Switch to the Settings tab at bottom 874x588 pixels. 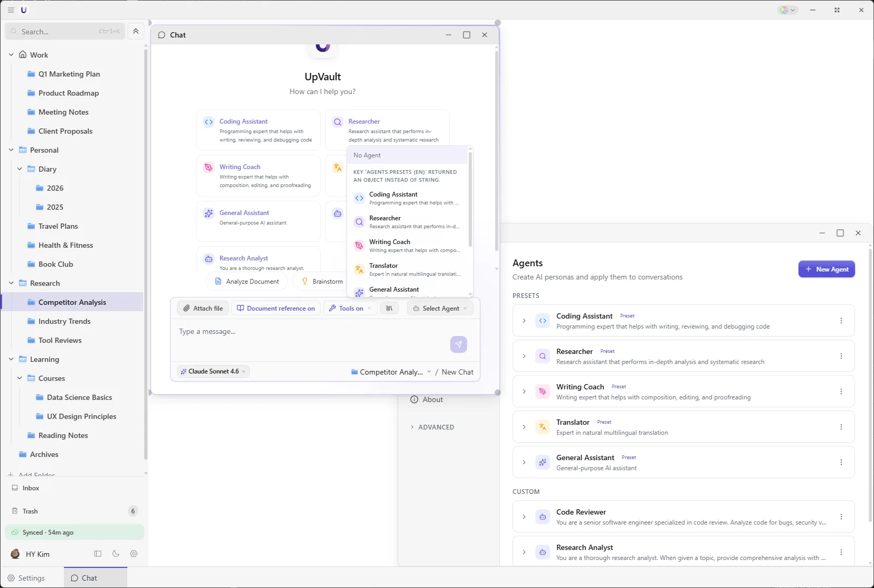tap(26, 578)
